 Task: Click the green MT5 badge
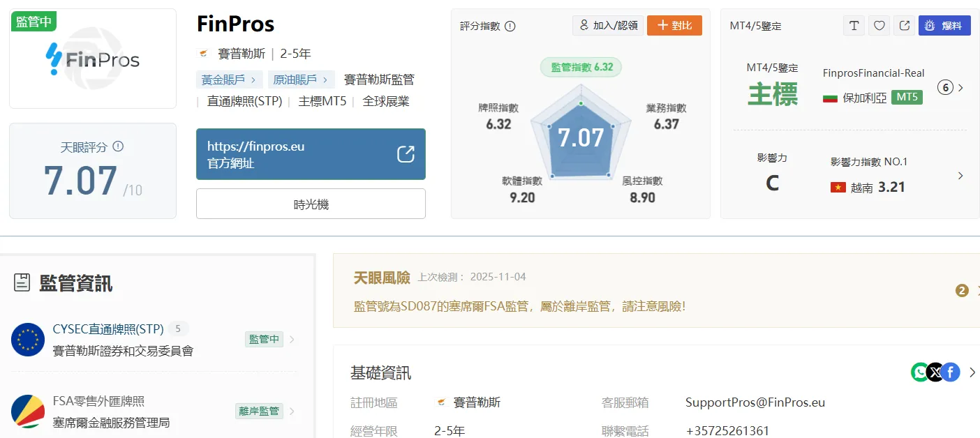pos(907,97)
